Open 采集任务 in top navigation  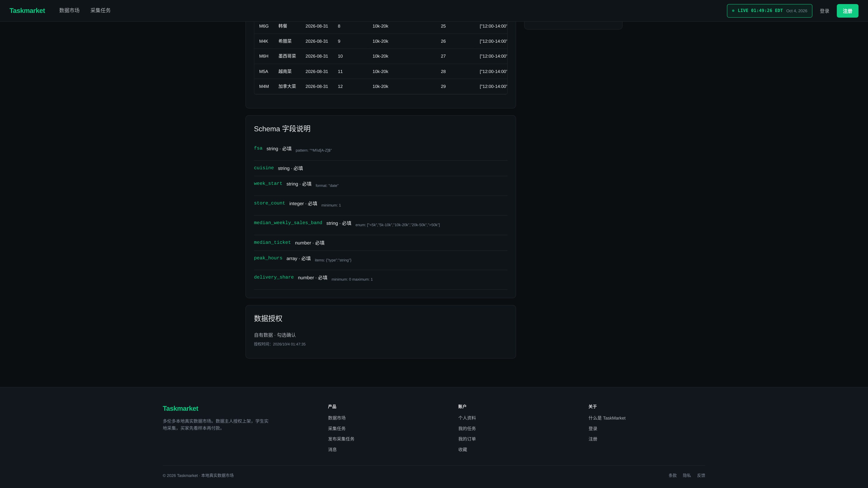(x=100, y=10)
